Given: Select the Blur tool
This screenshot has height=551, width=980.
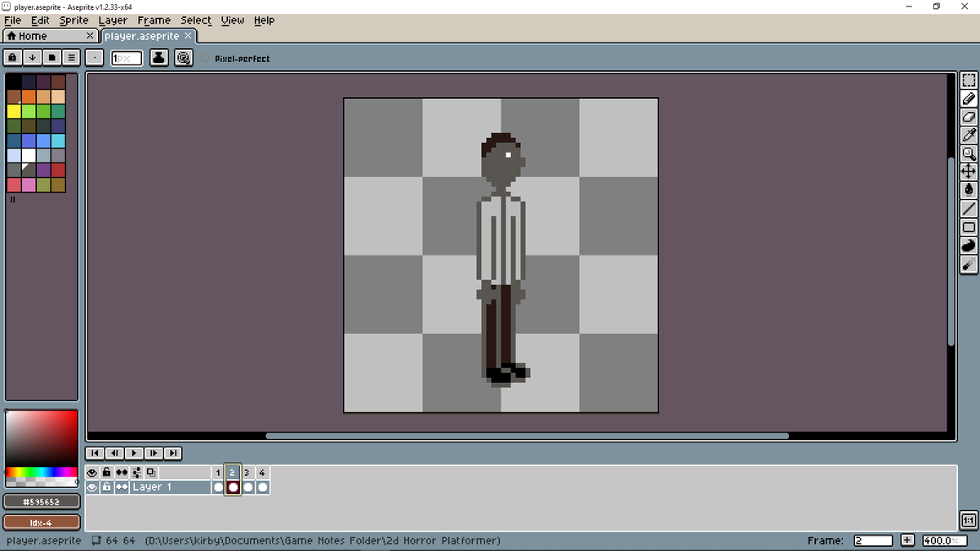Looking at the screenshot, I should click(969, 263).
